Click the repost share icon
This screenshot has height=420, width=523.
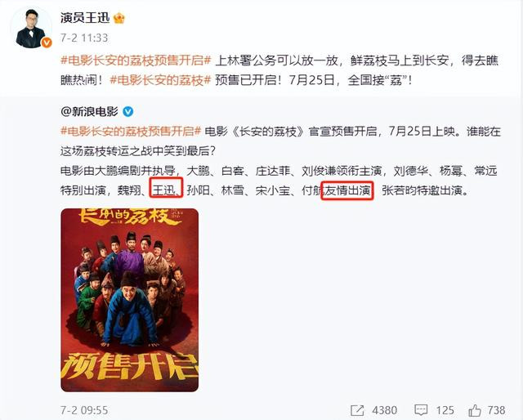tap(358, 410)
